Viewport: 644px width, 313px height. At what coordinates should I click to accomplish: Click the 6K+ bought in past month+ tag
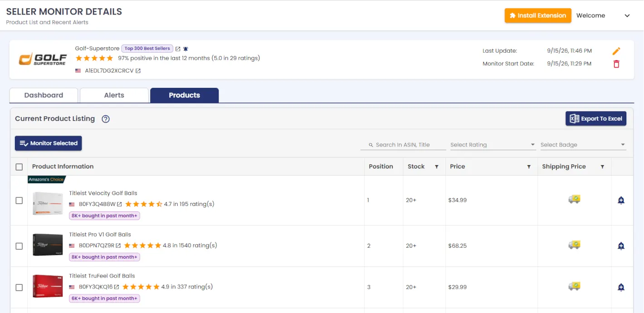104,298
